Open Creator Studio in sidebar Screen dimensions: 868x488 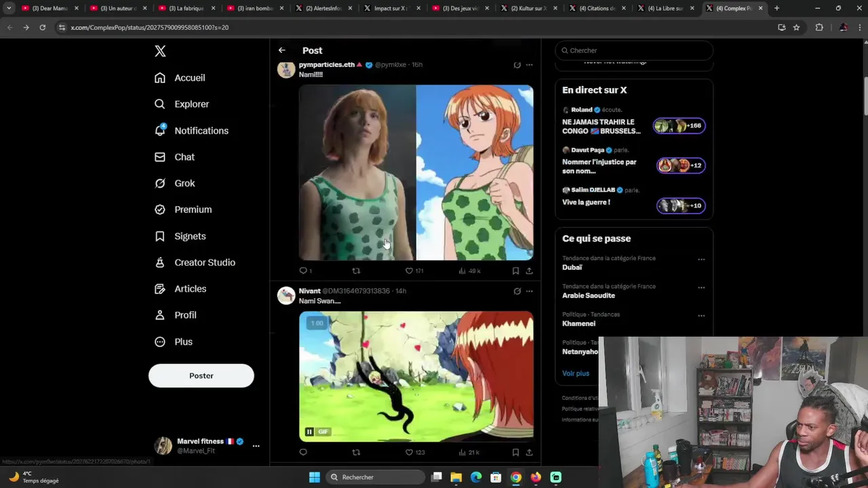pos(195,263)
